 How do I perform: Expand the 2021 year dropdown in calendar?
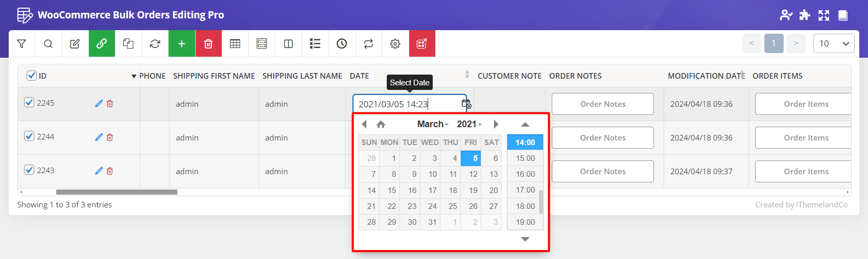click(468, 124)
